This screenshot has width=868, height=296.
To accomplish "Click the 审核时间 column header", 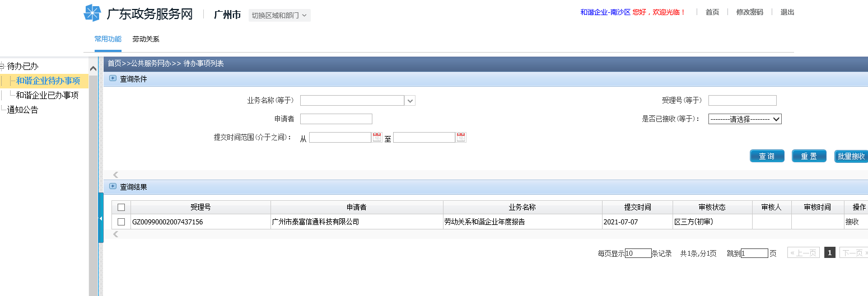I will point(818,207).
